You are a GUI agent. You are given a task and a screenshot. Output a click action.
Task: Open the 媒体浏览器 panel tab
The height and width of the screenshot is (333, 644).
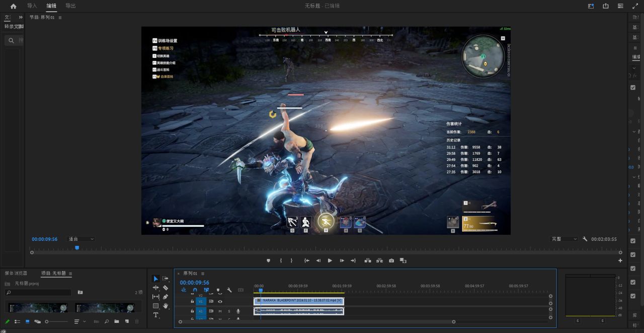pyautogui.click(x=16, y=273)
